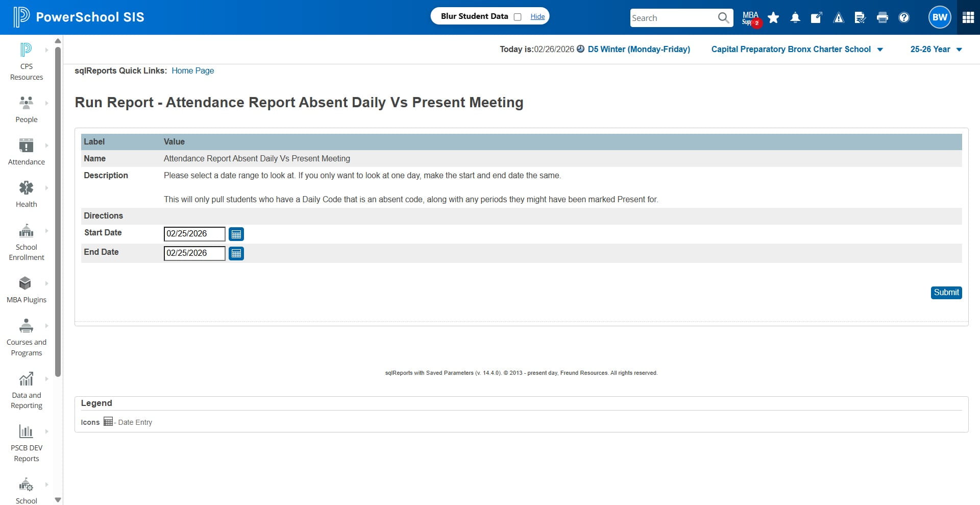Open the notifications bell icon
The width and height of the screenshot is (980, 505).
pyautogui.click(x=795, y=18)
